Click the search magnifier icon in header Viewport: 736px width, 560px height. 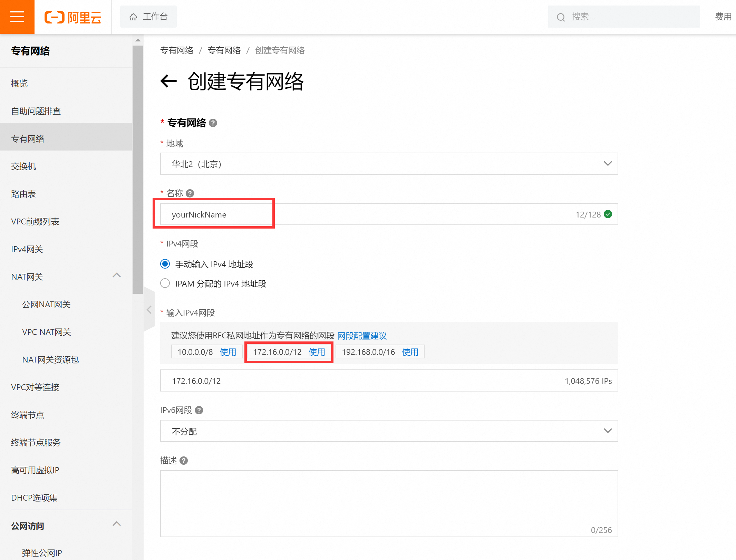[x=561, y=17]
